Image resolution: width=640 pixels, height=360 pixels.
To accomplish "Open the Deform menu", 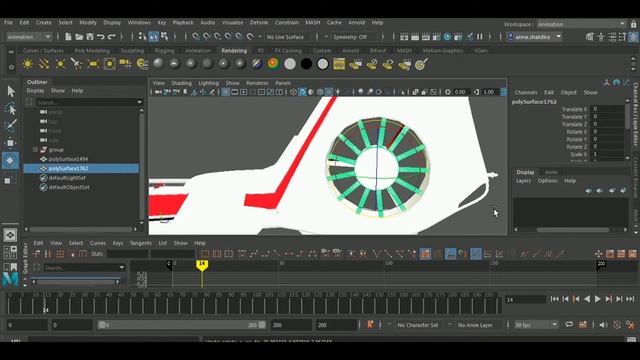I will point(259,22).
